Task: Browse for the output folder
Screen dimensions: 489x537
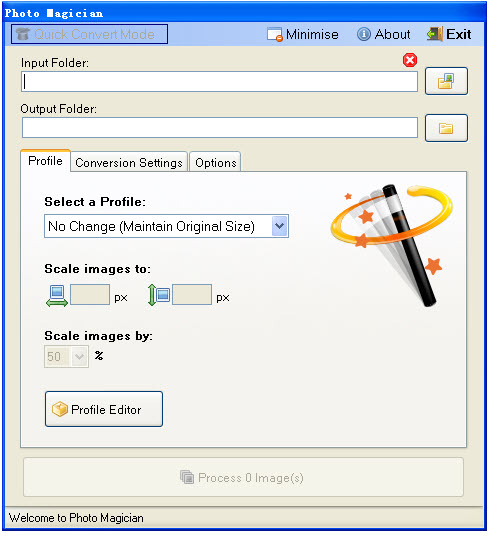Action: pyautogui.click(x=446, y=128)
